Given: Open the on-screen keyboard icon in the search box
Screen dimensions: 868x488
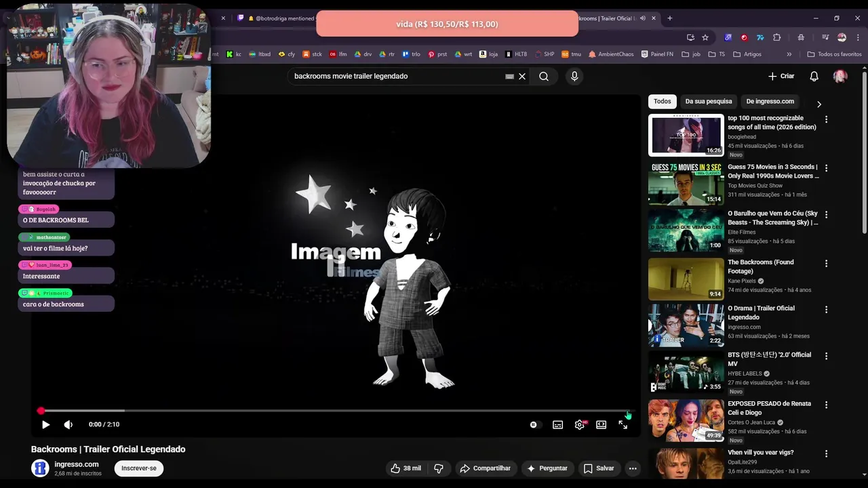Looking at the screenshot, I should click(x=510, y=77).
